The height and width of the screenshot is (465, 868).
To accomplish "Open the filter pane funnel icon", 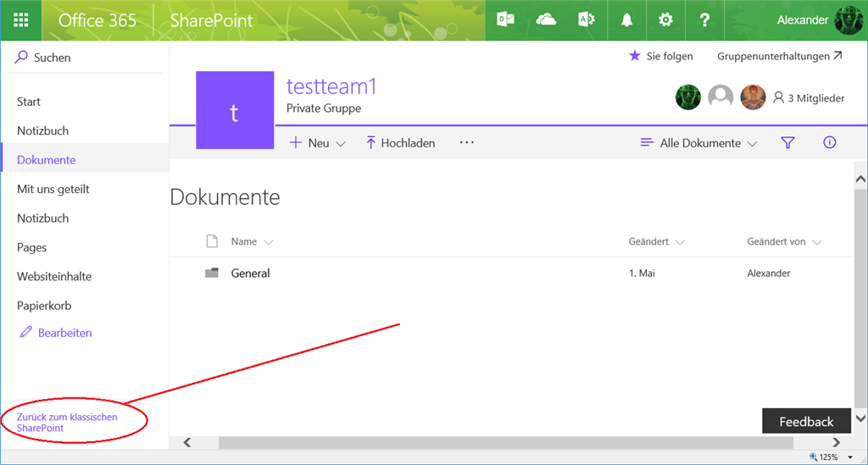I will [x=787, y=142].
